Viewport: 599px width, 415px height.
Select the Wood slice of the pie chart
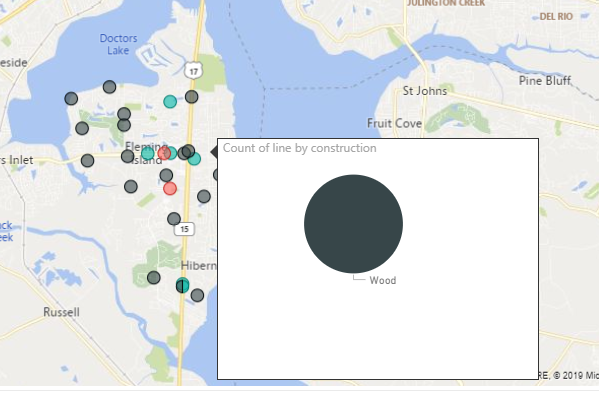[x=353, y=224]
